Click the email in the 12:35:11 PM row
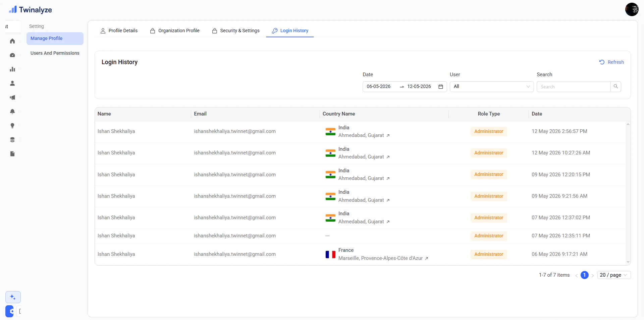 235,236
